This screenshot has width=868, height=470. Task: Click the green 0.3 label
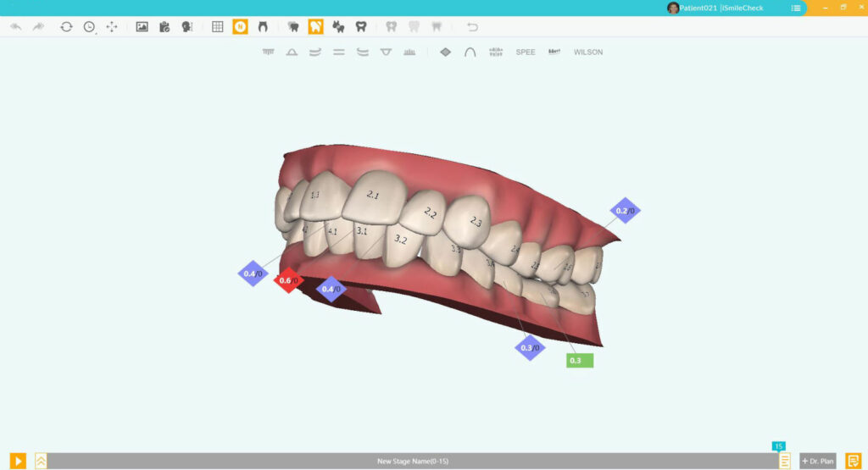(580, 361)
